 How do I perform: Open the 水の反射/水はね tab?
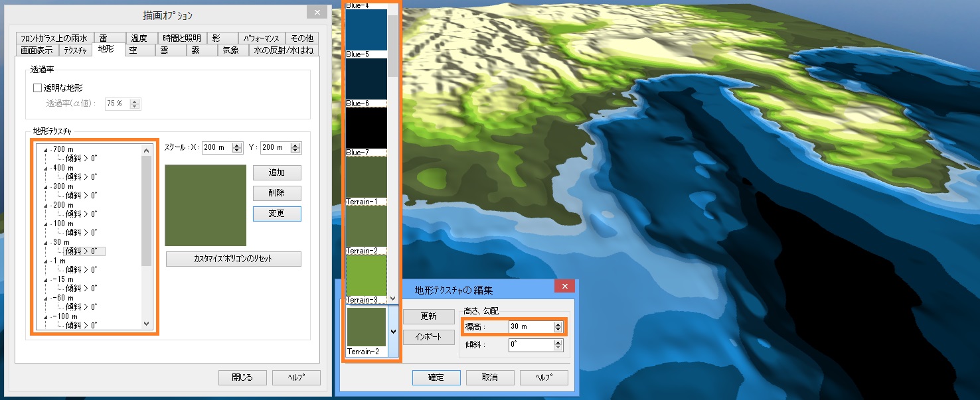pos(283,50)
